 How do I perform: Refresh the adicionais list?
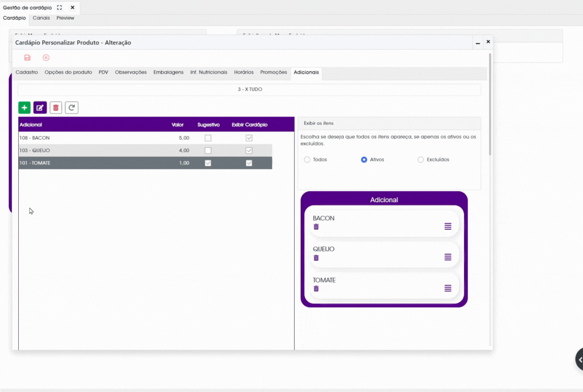[x=71, y=108]
